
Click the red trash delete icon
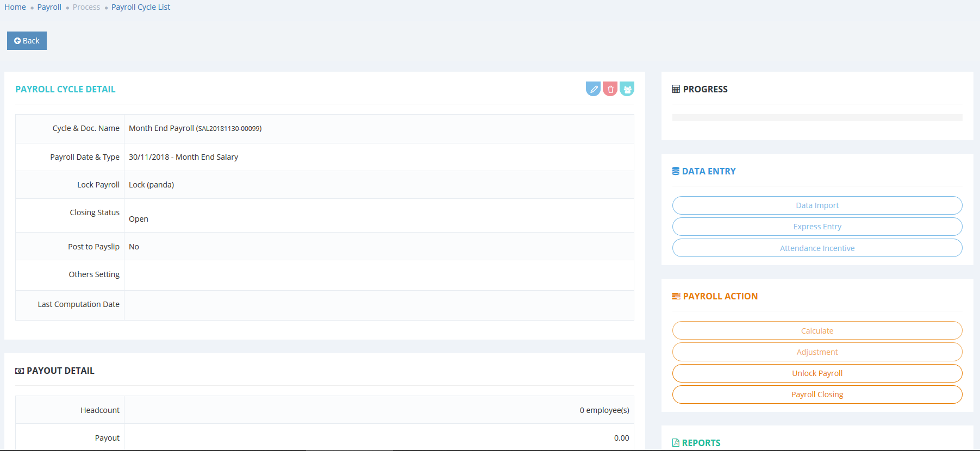pyautogui.click(x=610, y=89)
